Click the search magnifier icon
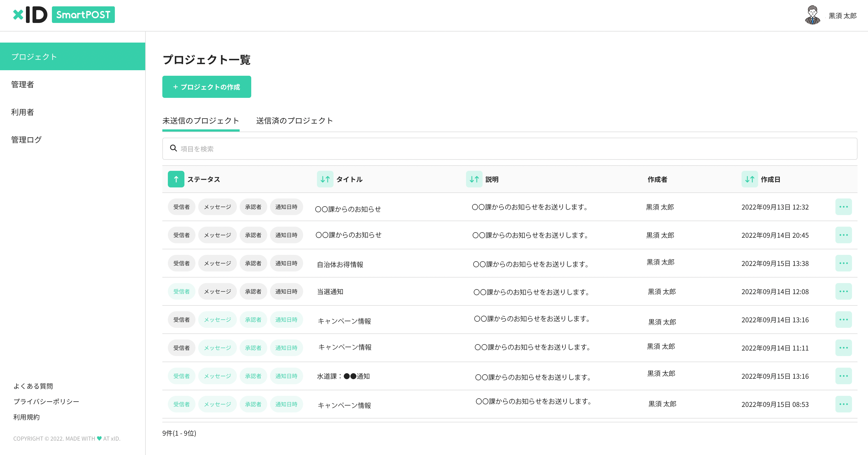Screen dimensions: 868x455 pos(173,148)
